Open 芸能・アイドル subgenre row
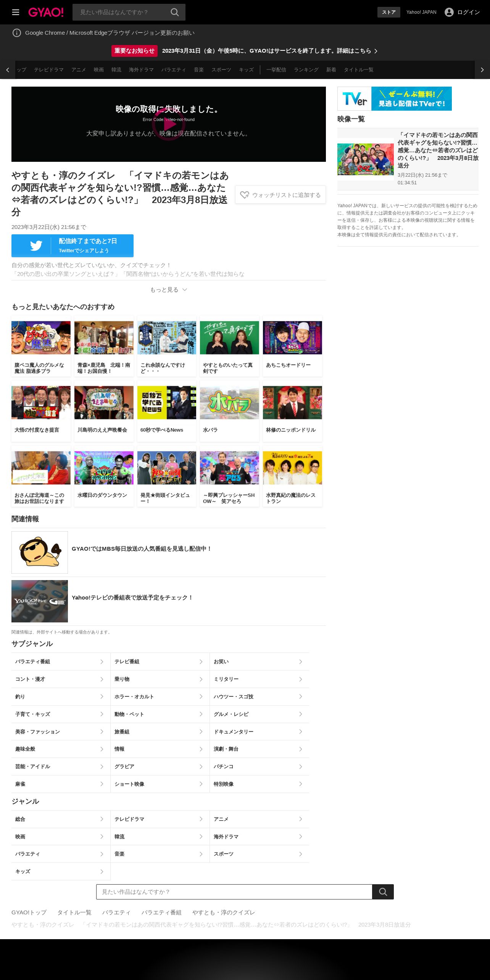The image size is (490, 980). pyautogui.click(x=61, y=767)
